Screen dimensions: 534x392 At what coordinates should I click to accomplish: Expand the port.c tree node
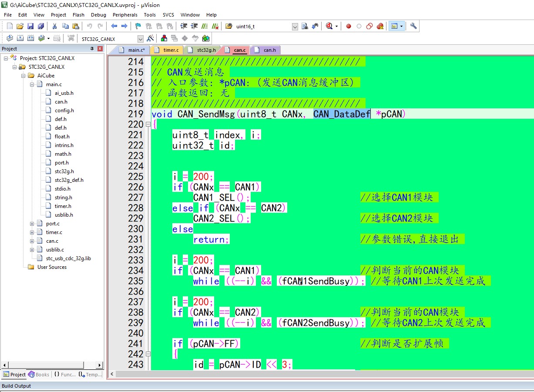[x=32, y=224]
